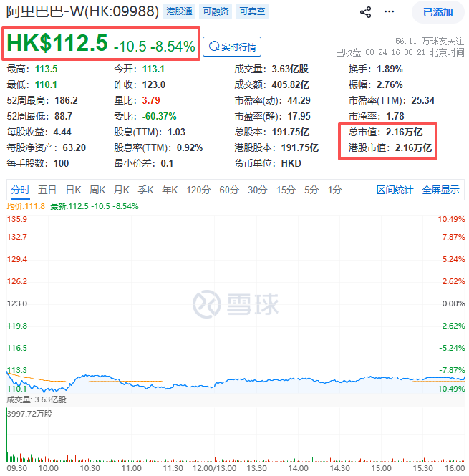Click the 均价:111.8 label above chart
469x476 pixels.
pyautogui.click(x=26, y=206)
